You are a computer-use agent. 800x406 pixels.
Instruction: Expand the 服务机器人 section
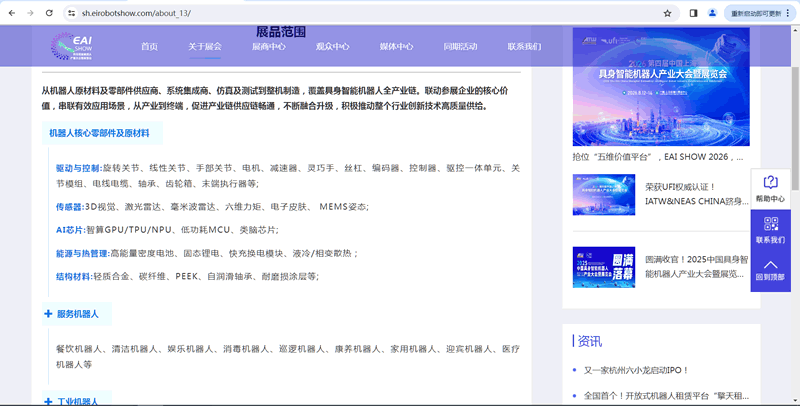point(49,314)
